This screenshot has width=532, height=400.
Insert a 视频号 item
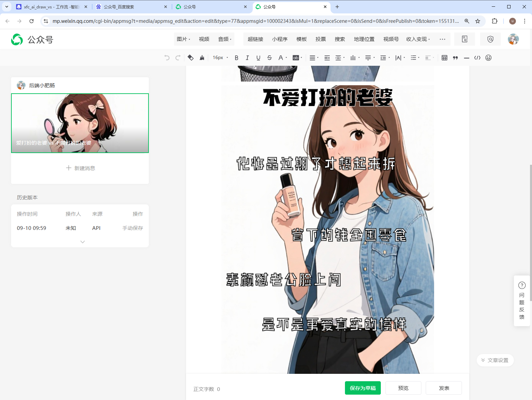391,39
